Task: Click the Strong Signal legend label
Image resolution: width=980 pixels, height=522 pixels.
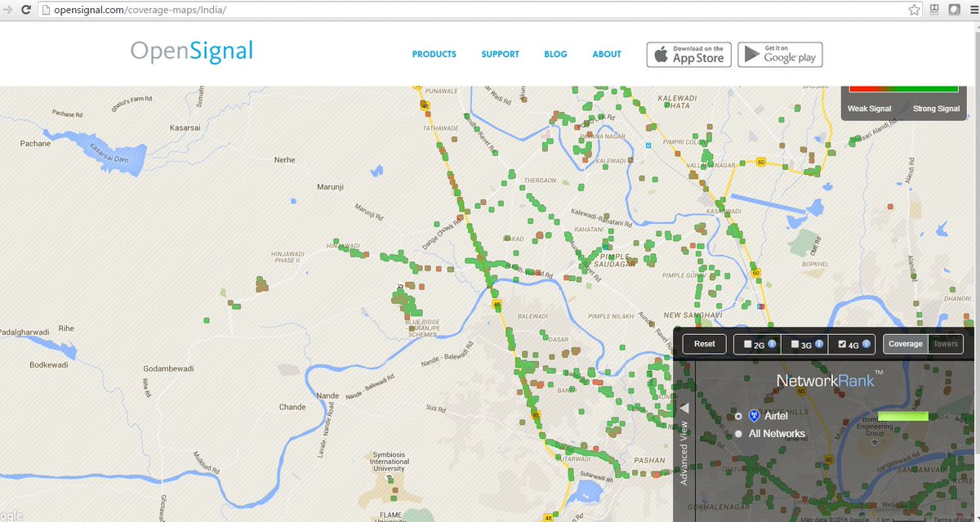Action: click(x=937, y=109)
